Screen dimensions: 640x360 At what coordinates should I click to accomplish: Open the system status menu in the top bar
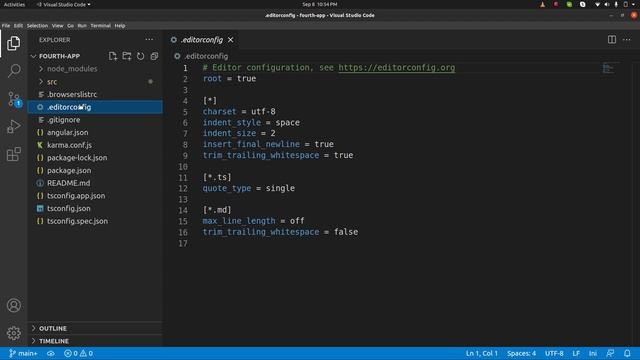point(616,4)
